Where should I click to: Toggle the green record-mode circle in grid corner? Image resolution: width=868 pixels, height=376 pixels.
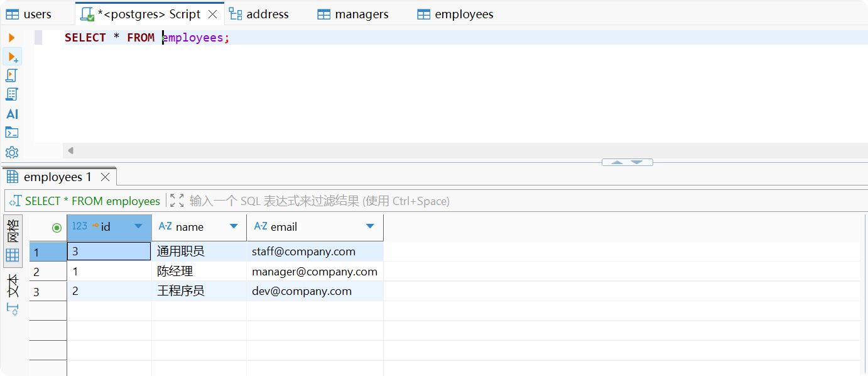pyautogui.click(x=57, y=228)
